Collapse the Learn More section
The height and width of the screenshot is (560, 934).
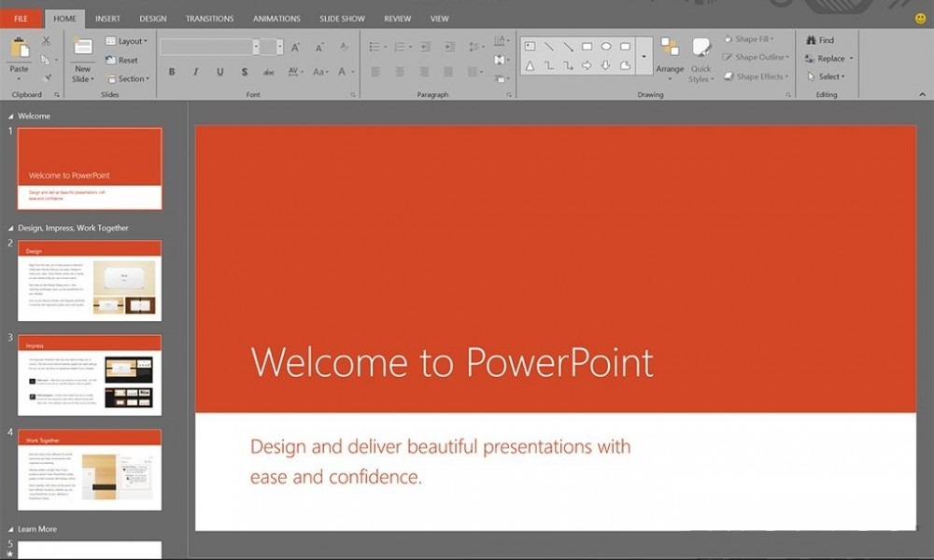coord(10,529)
